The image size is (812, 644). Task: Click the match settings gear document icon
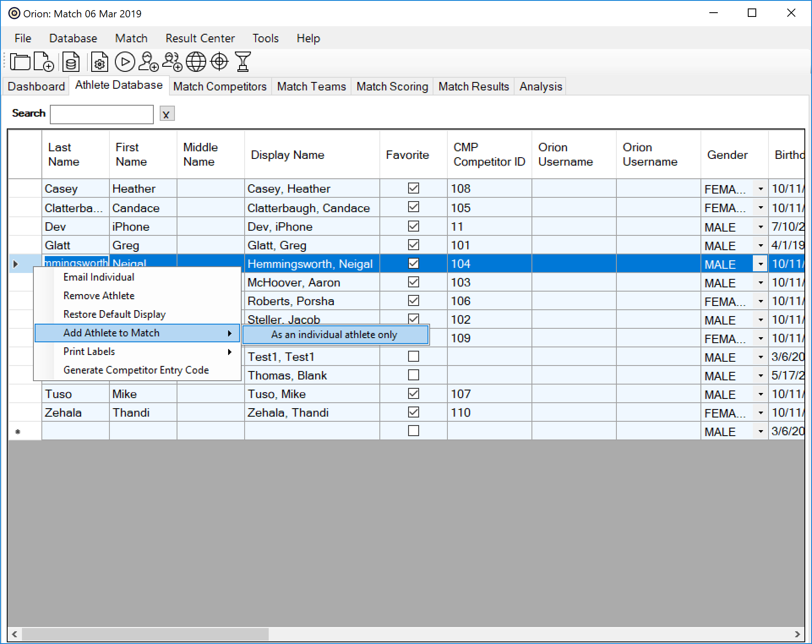(x=99, y=62)
